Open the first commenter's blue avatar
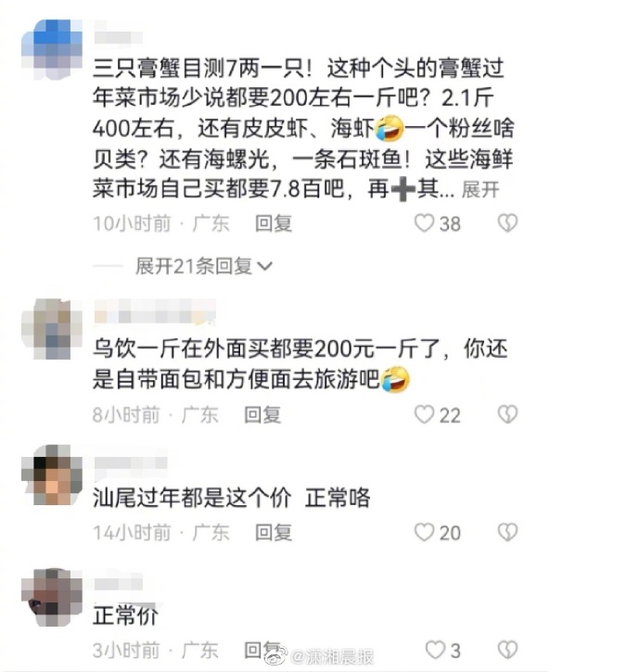Screen dimensions: 640x672 coord(52,49)
